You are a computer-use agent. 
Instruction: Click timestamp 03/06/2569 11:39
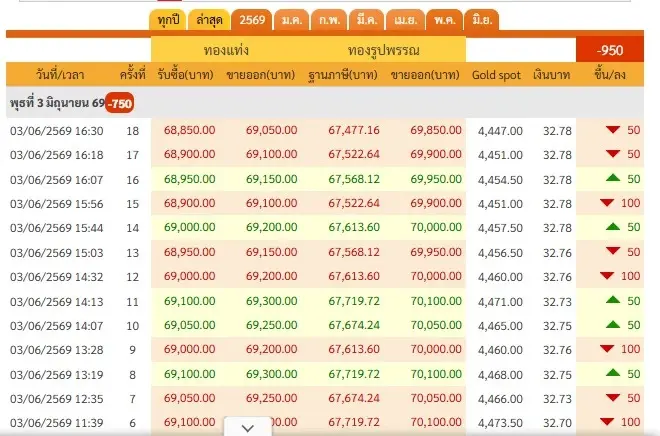(x=57, y=423)
